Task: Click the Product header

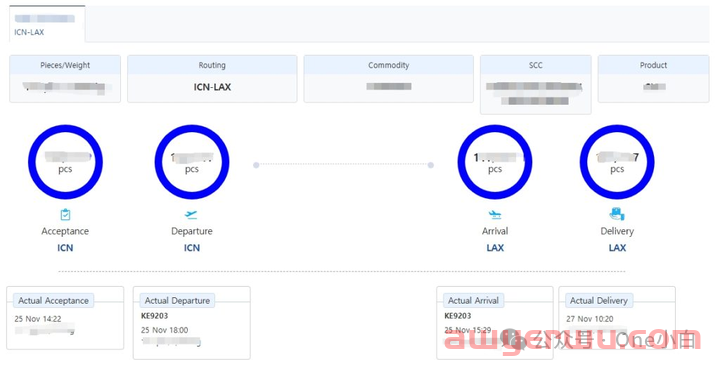Action: (x=653, y=65)
